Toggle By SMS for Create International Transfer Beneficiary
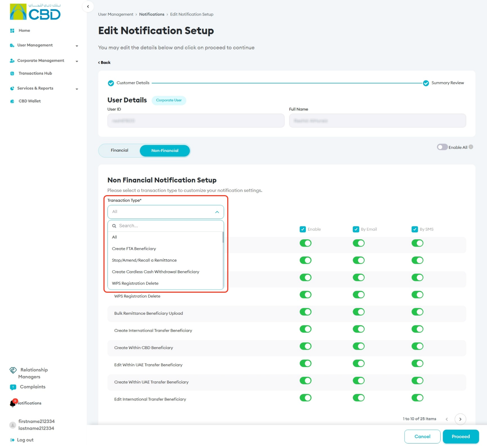This screenshot has height=448, width=487. [417, 329]
